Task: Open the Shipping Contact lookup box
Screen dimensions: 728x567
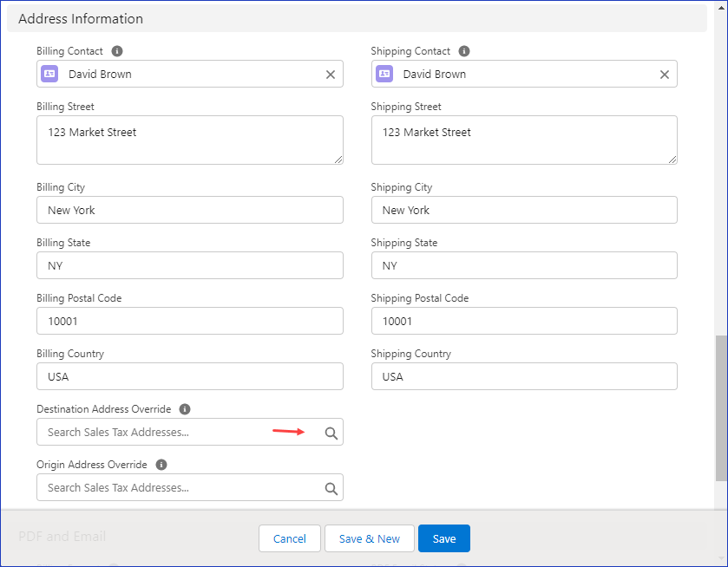Action: point(524,74)
